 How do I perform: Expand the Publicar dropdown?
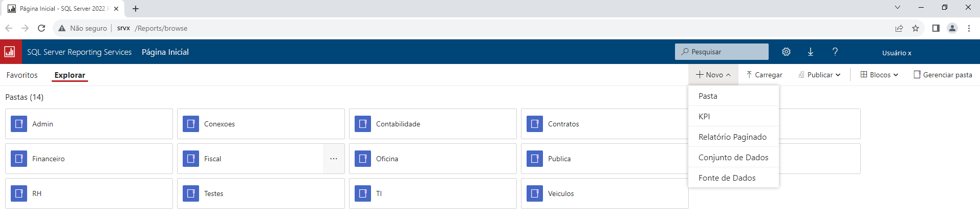[x=819, y=75]
